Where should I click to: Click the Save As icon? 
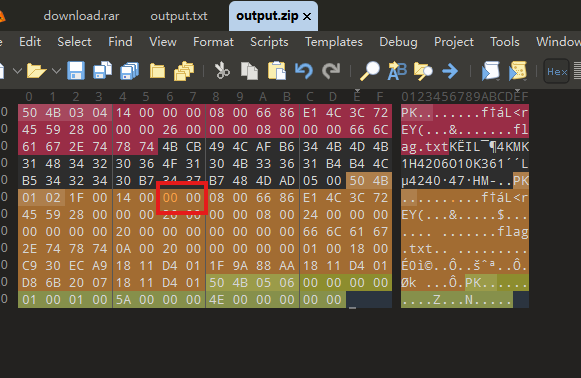(103, 70)
